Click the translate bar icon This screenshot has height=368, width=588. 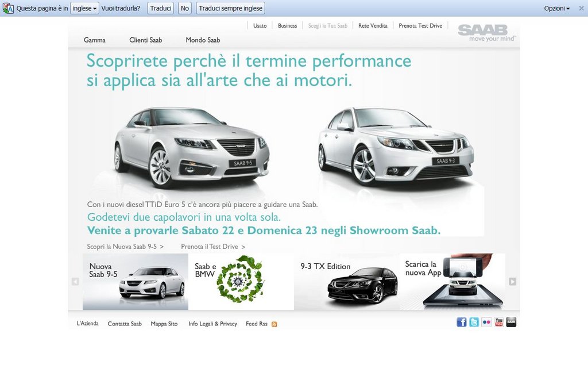pyautogui.click(x=8, y=8)
